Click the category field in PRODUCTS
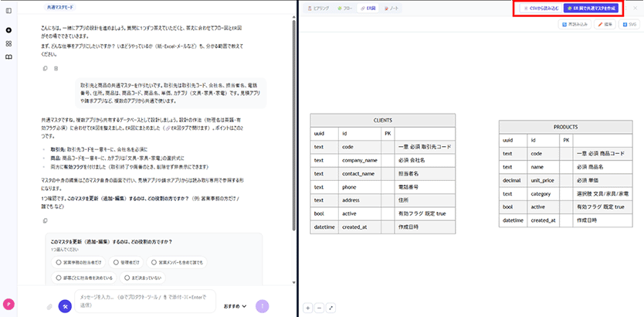This screenshot has width=644, height=317. 544,193
